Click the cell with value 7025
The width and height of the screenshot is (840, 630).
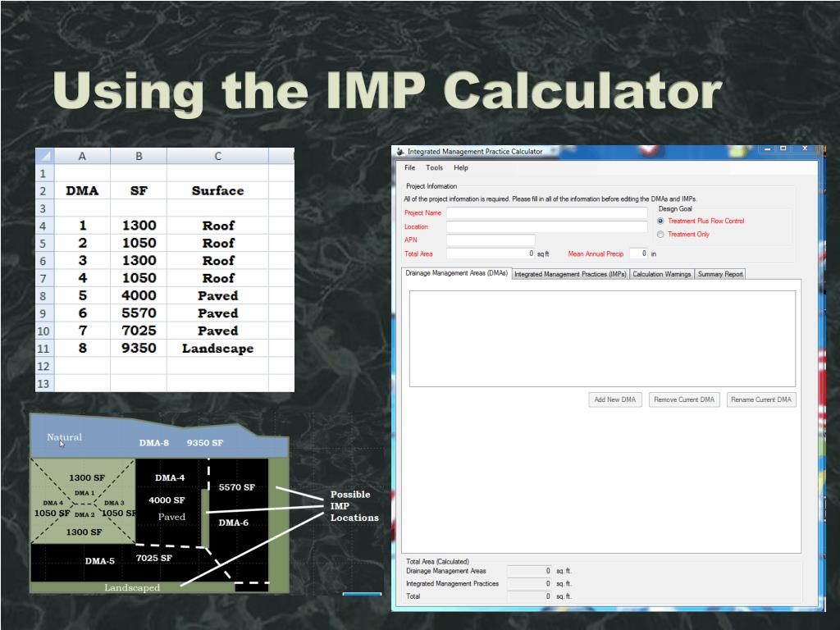pyautogui.click(x=139, y=331)
